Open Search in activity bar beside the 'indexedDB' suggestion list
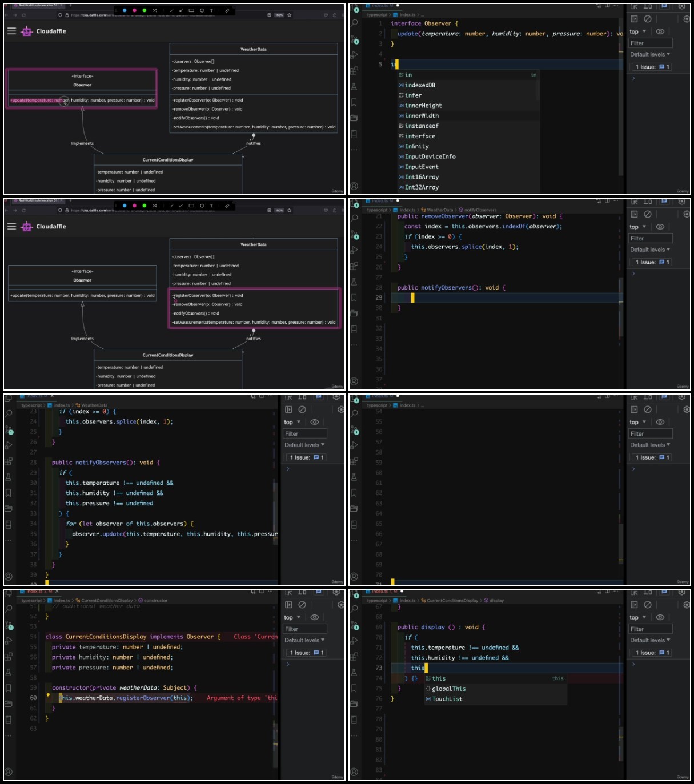Viewport: 694px width, 784px height. 354,23
